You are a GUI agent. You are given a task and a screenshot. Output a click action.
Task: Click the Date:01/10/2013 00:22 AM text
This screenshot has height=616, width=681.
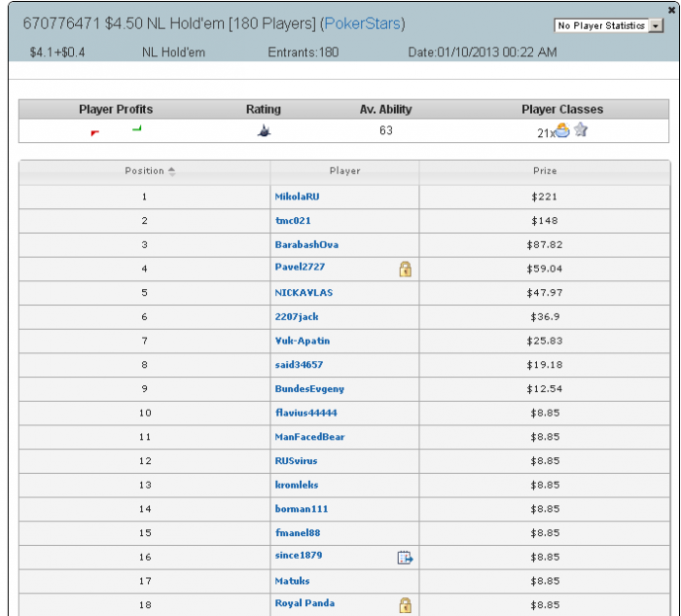(483, 53)
